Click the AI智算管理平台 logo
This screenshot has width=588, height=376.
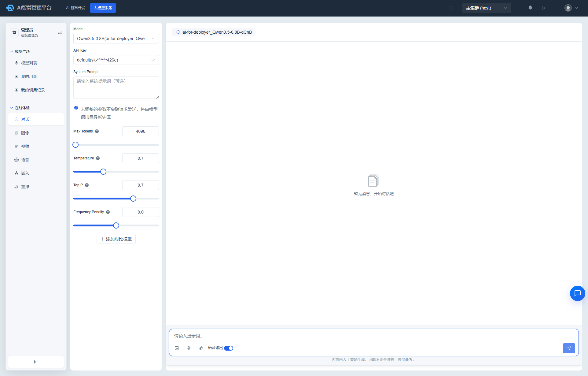[x=29, y=8]
